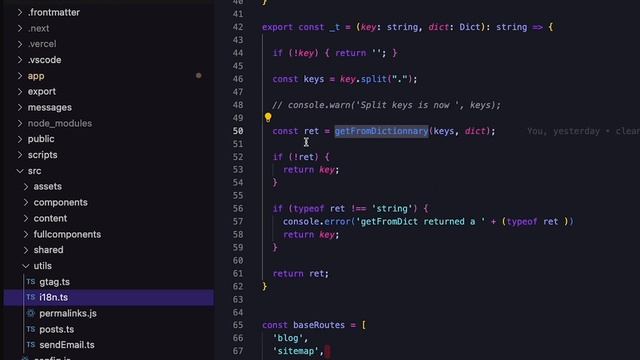Open the gtag.ts file
640x360 pixels.
(54, 282)
